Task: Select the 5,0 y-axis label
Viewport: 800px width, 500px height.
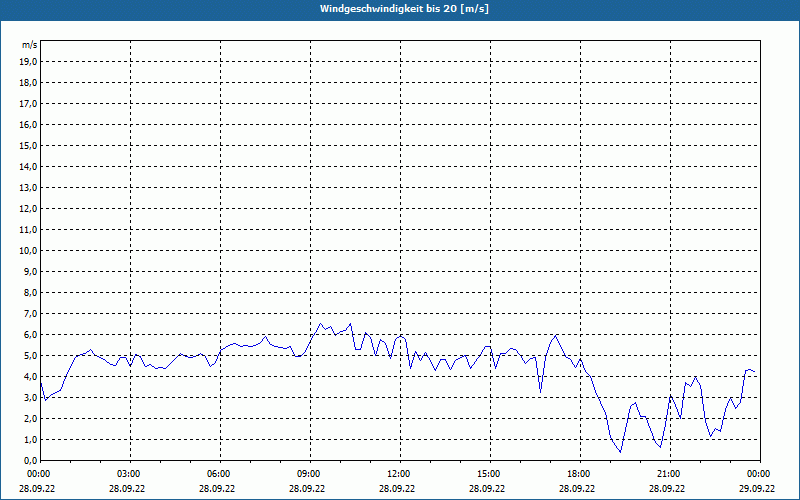Action: 30,356
